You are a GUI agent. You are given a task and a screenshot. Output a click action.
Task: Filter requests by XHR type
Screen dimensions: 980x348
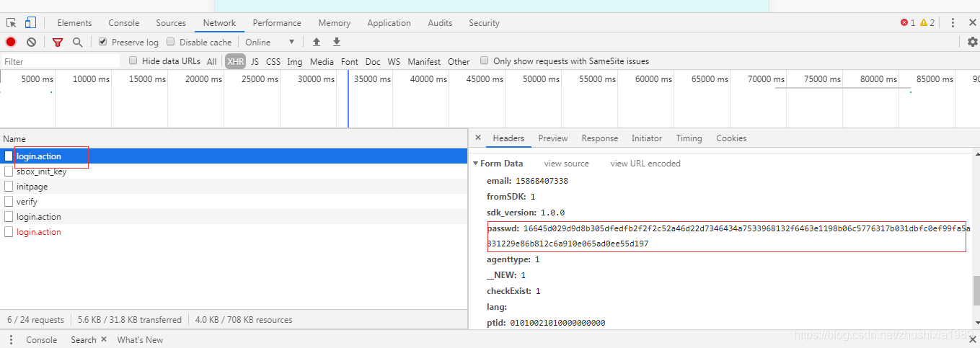coord(235,62)
